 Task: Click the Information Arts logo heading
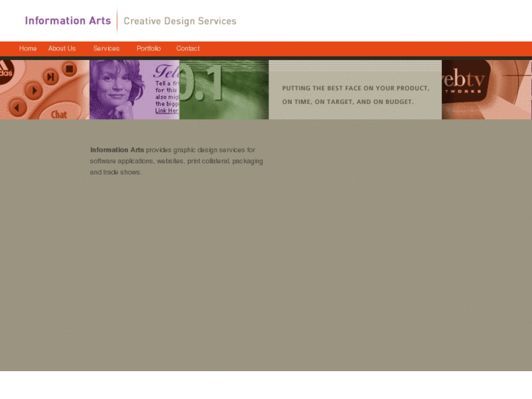pyautogui.click(x=68, y=20)
